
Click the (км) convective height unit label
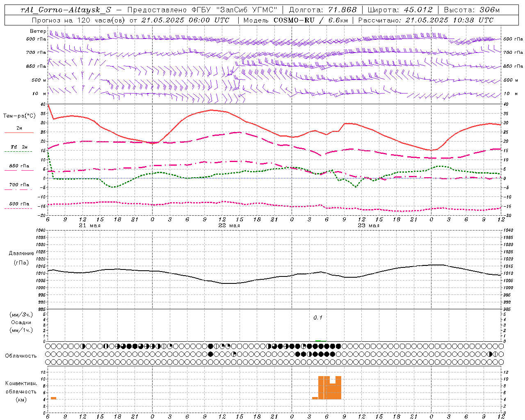(x=21, y=399)
